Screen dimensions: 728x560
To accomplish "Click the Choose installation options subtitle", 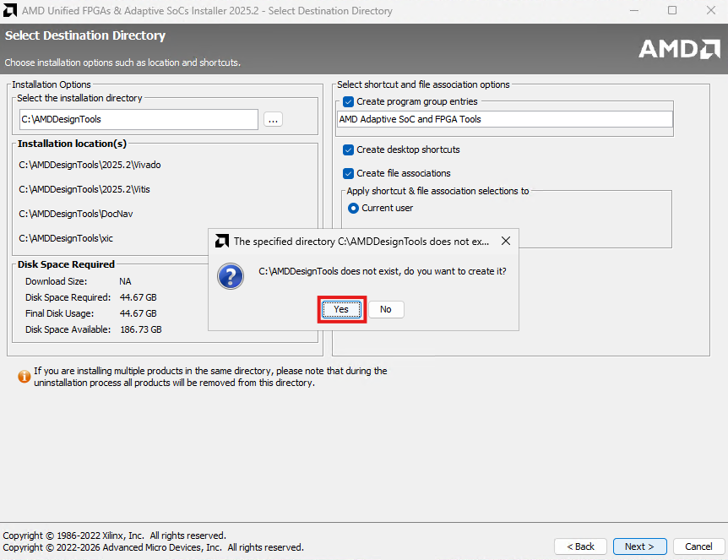I will pos(122,63).
